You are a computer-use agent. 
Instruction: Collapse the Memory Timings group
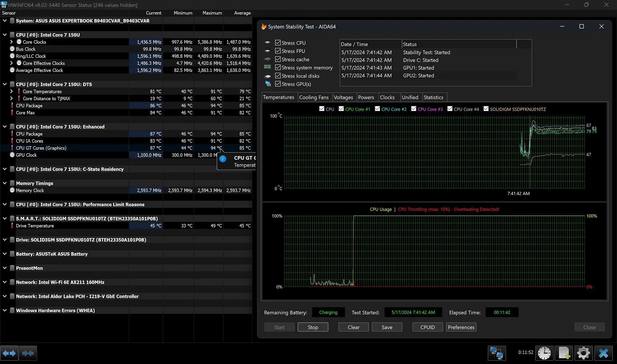click(4, 183)
